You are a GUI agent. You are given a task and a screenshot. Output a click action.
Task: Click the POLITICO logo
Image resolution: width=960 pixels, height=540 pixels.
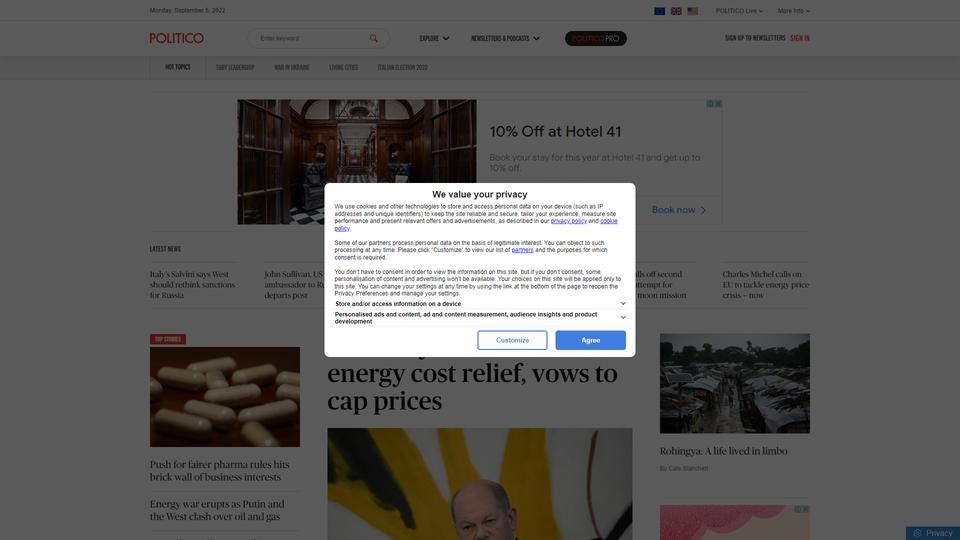[x=176, y=38]
